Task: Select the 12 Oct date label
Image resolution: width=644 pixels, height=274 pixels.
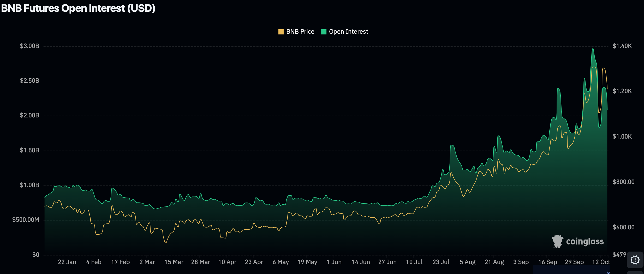Action: (x=601, y=262)
